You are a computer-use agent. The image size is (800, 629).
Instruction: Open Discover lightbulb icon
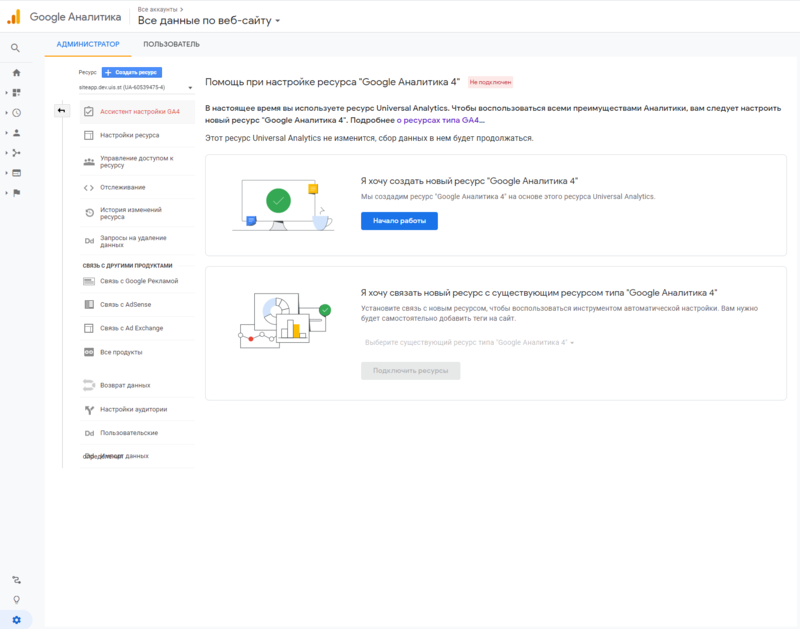click(16, 600)
